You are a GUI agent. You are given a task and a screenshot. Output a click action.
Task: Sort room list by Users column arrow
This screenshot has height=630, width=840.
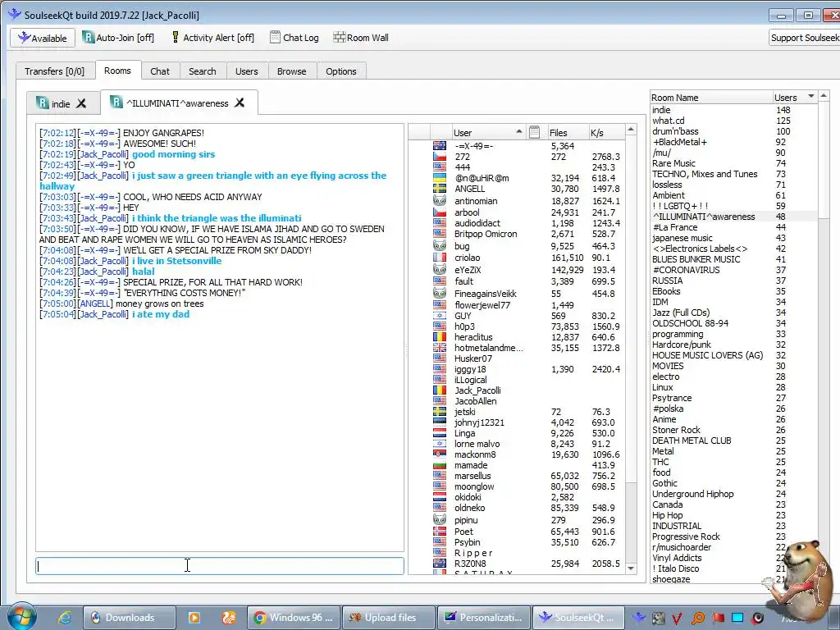coord(811,97)
